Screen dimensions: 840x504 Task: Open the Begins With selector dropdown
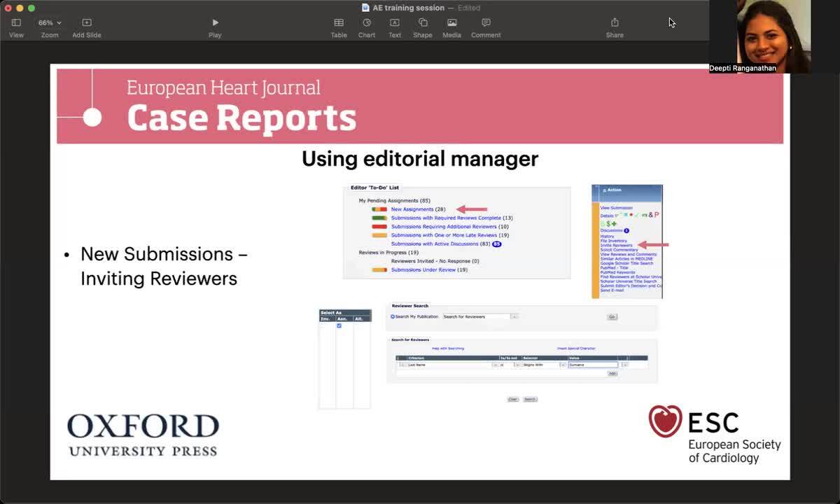(x=563, y=365)
